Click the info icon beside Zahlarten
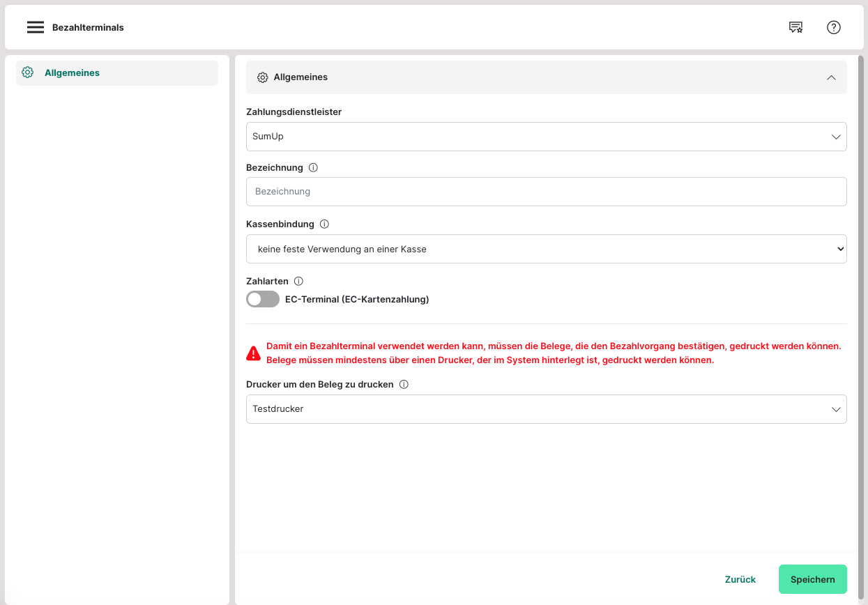This screenshot has width=868, height=605. [x=298, y=282]
